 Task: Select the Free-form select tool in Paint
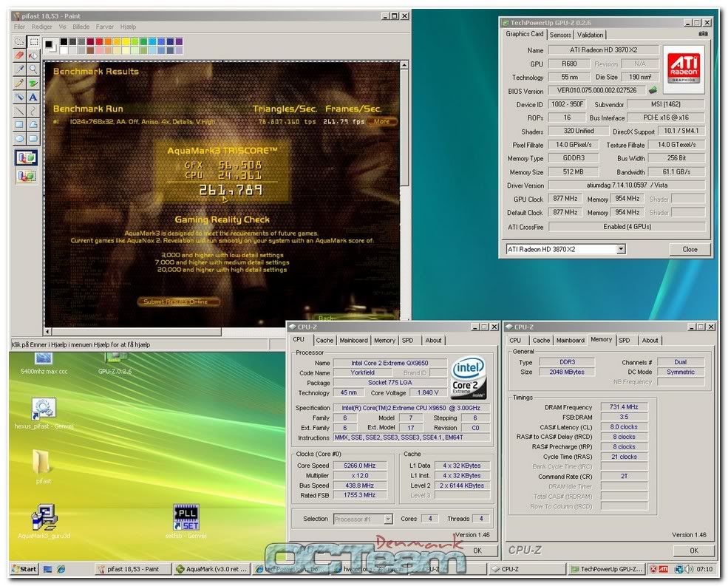(x=19, y=42)
